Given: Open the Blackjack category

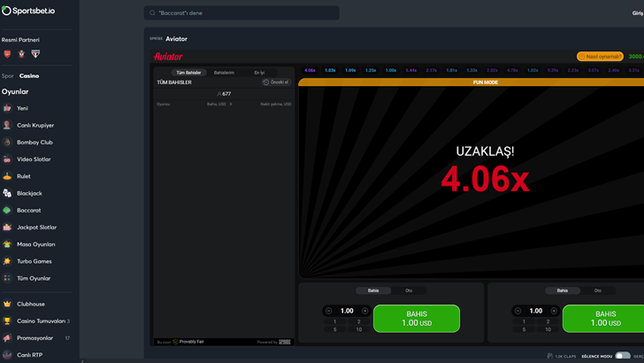Looking at the screenshot, I should pyautogui.click(x=29, y=193).
